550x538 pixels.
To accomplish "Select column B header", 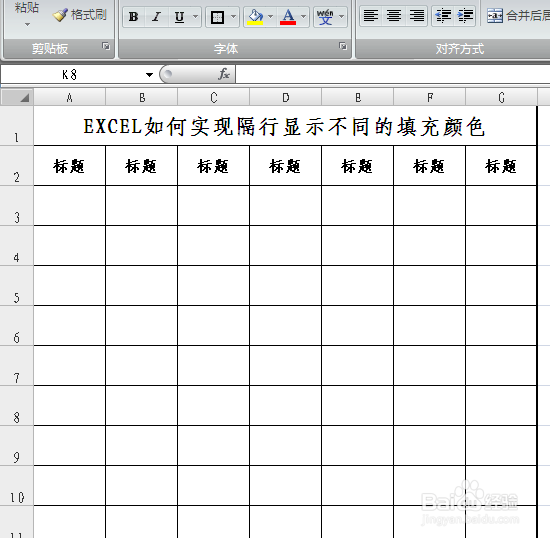I will pyautogui.click(x=142, y=97).
